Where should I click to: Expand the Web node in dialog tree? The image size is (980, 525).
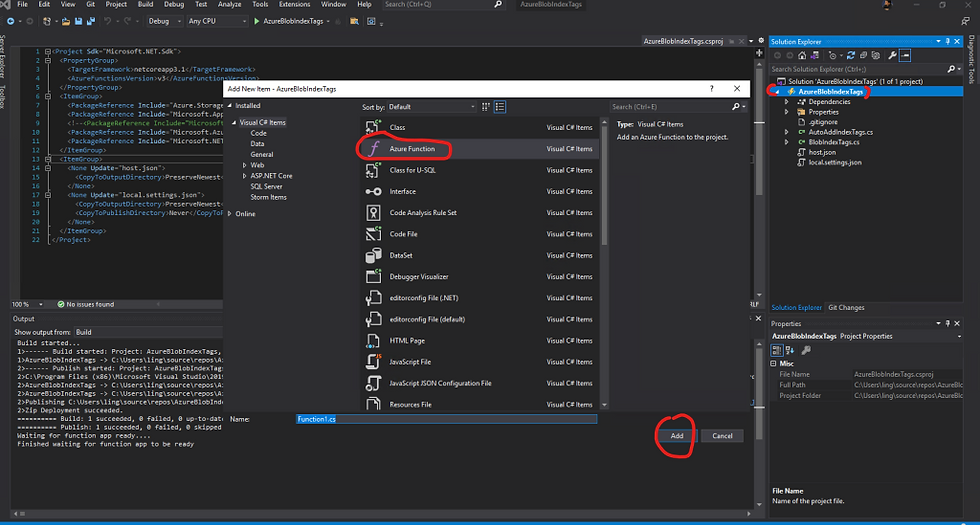[244, 165]
